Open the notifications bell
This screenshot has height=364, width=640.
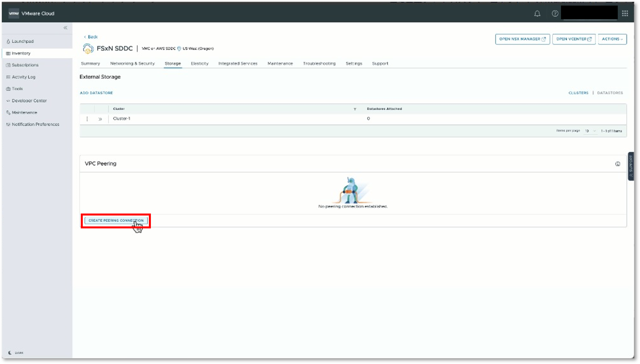tap(537, 13)
